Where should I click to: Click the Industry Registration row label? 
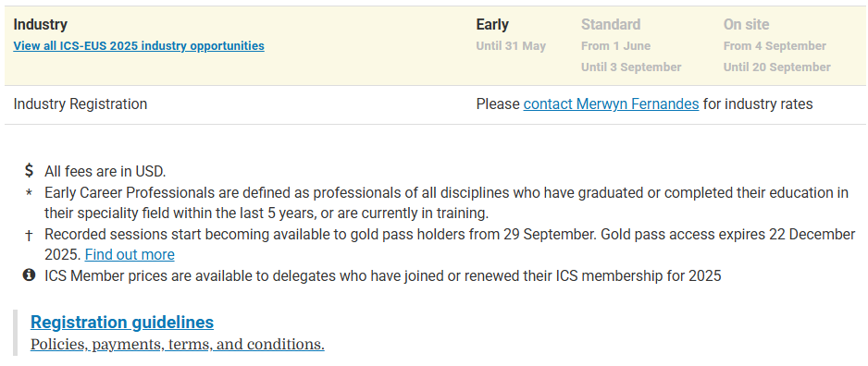click(x=81, y=104)
